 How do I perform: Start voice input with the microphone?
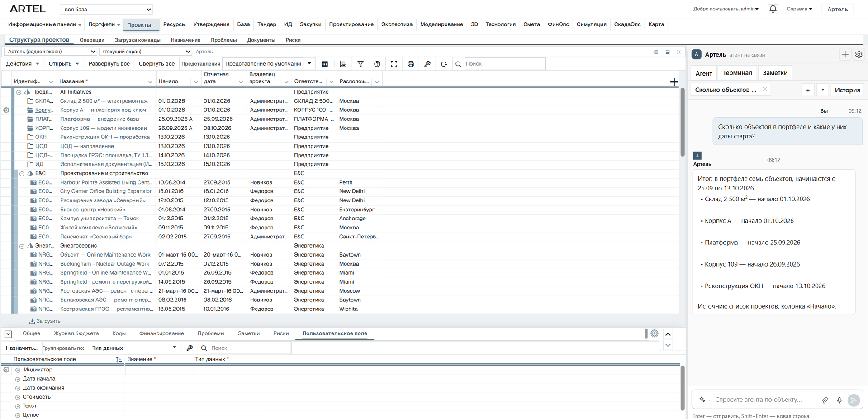coord(839,400)
